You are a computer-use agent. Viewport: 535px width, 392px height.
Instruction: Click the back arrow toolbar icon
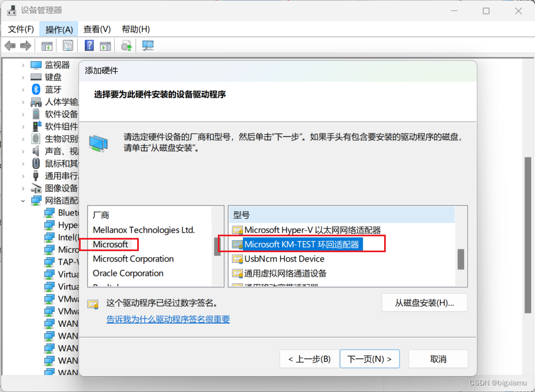tap(10, 46)
